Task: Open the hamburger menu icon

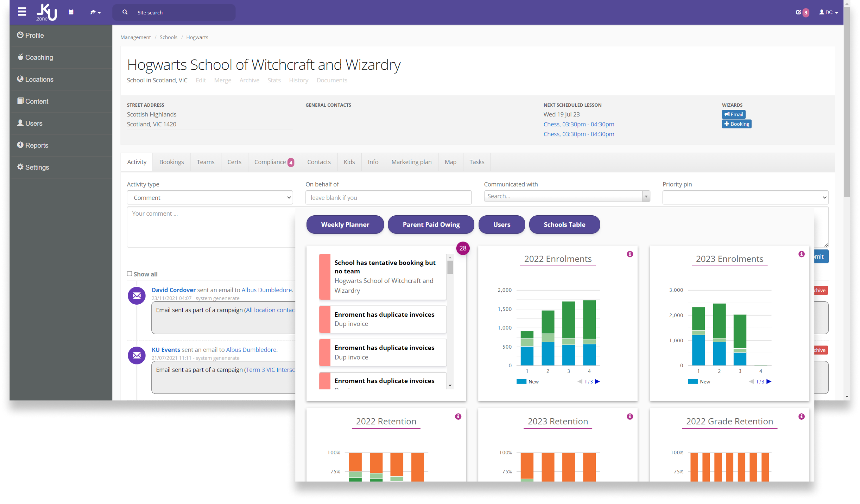Action: click(x=22, y=12)
